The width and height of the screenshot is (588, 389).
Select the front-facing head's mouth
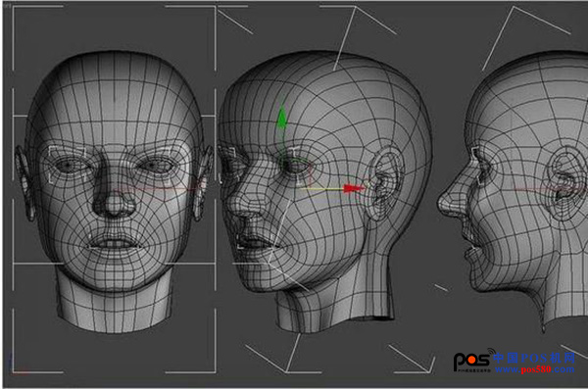point(114,244)
